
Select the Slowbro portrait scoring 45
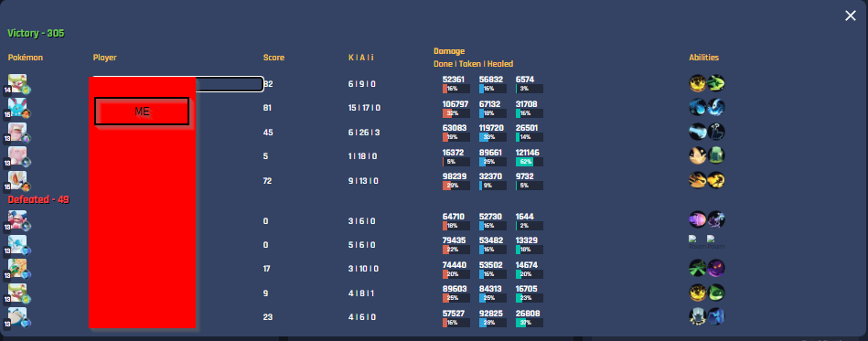[x=17, y=133]
